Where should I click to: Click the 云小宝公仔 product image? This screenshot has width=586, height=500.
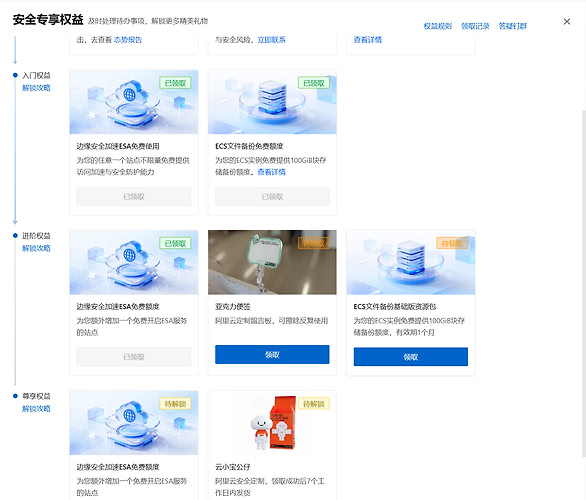[x=272, y=423]
